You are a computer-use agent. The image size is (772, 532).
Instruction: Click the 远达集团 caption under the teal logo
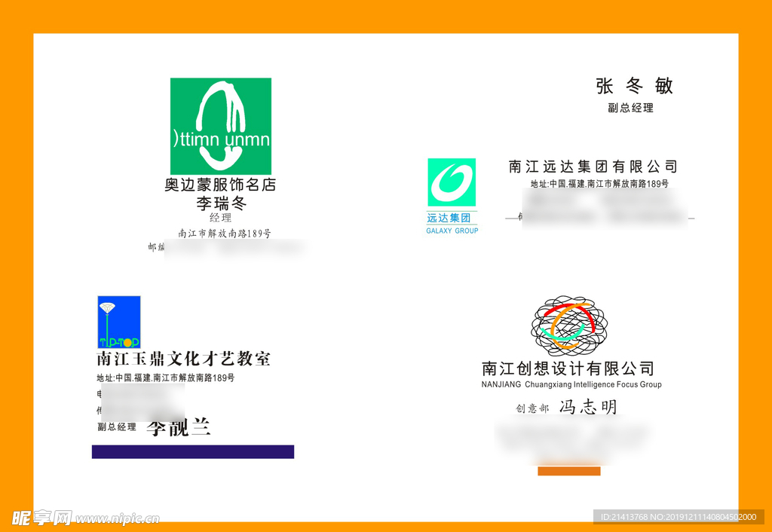tap(449, 218)
